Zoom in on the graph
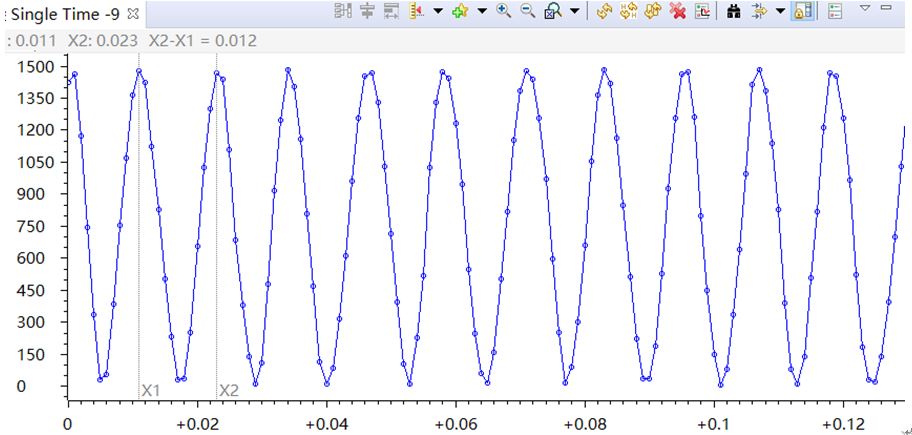 click(504, 10)
